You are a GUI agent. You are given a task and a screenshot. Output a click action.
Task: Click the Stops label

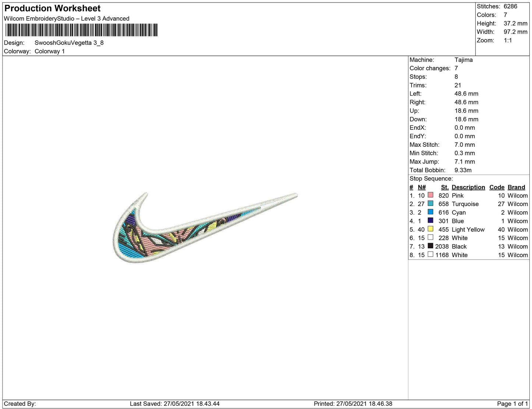(418, 77)
